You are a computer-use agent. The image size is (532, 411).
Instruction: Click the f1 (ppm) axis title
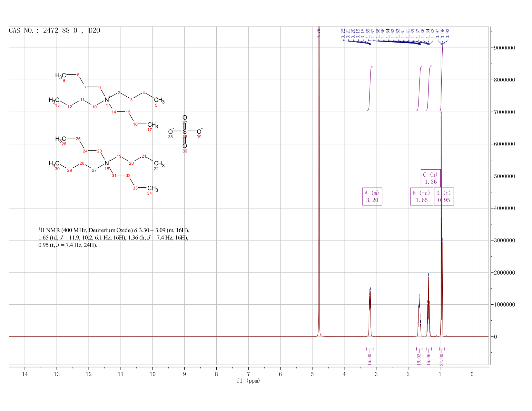tap(248, 381)
